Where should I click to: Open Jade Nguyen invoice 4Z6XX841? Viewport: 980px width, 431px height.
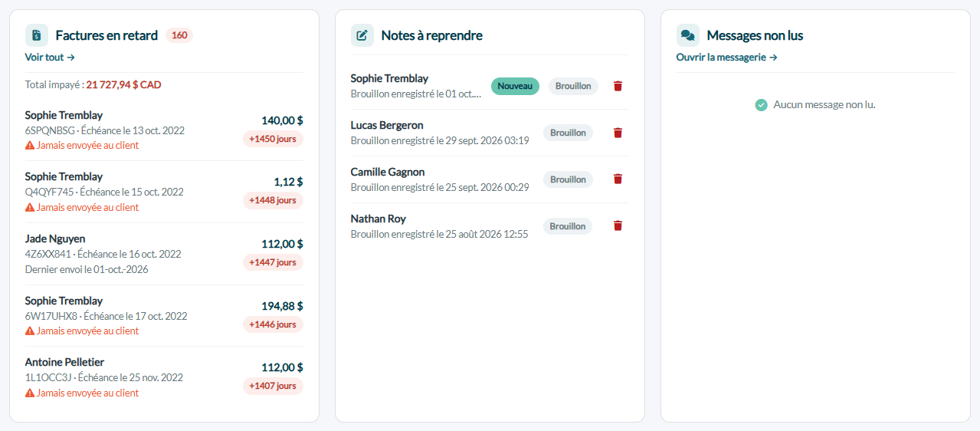(164, 254)
